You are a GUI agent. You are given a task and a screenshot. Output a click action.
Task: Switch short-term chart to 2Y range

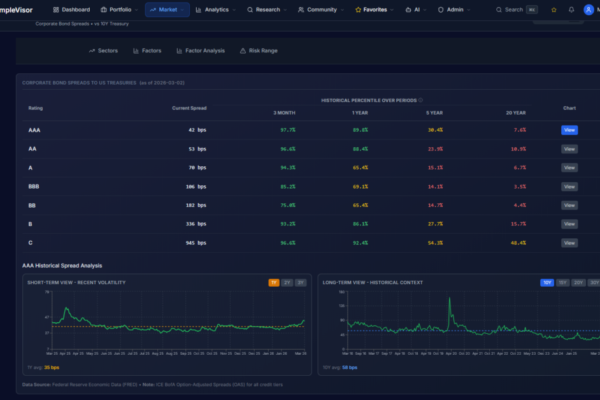[286, 282]
